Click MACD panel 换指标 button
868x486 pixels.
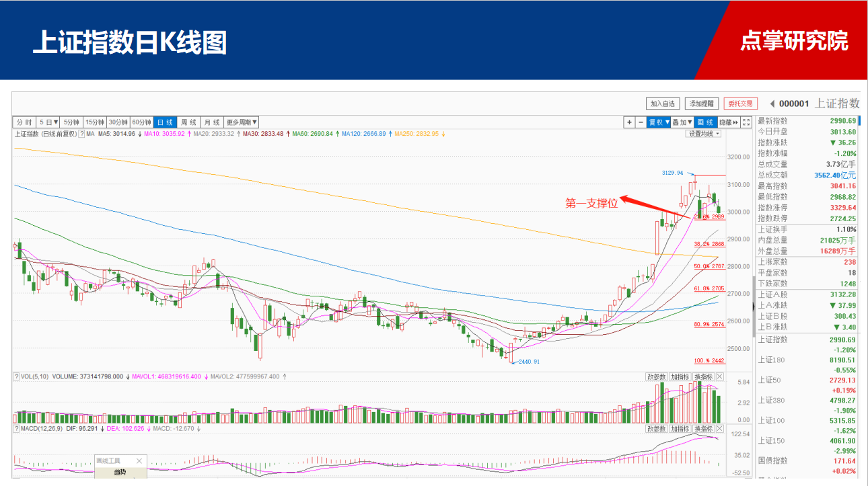[703, 428]
